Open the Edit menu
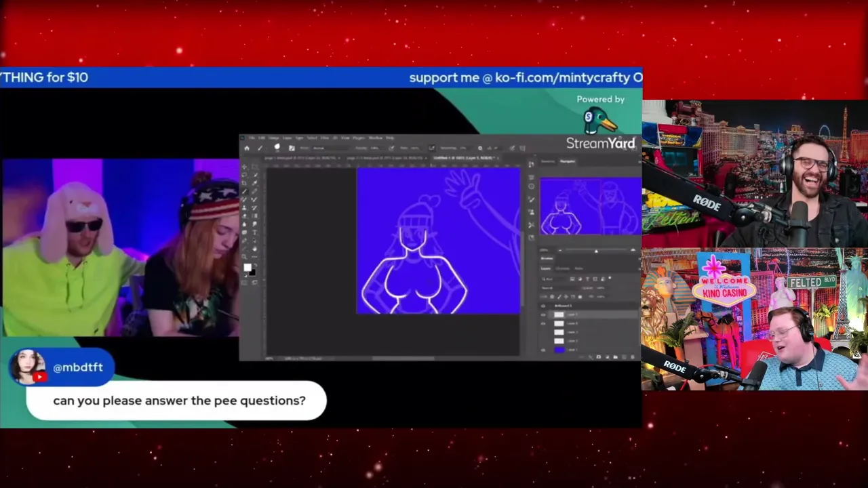This screenshot has width=868, height=488. coord(261,138)
